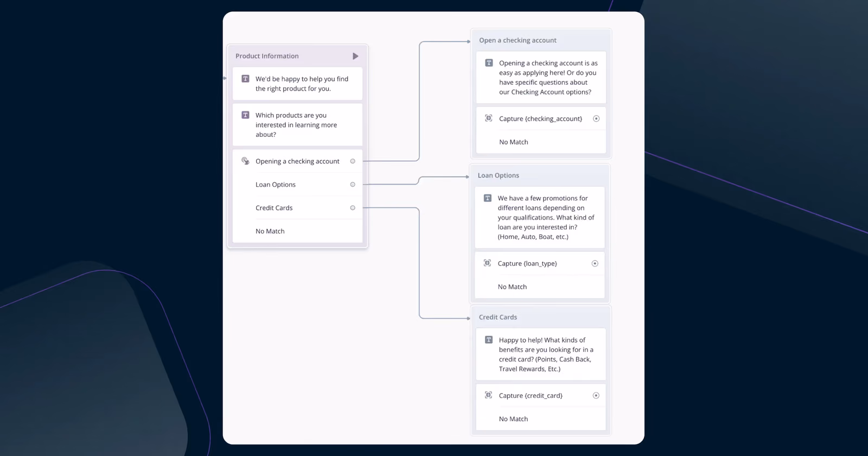Click the Capture {loan_type} output port
Viewport: 868px width, 456px height.
click(595, 263)
